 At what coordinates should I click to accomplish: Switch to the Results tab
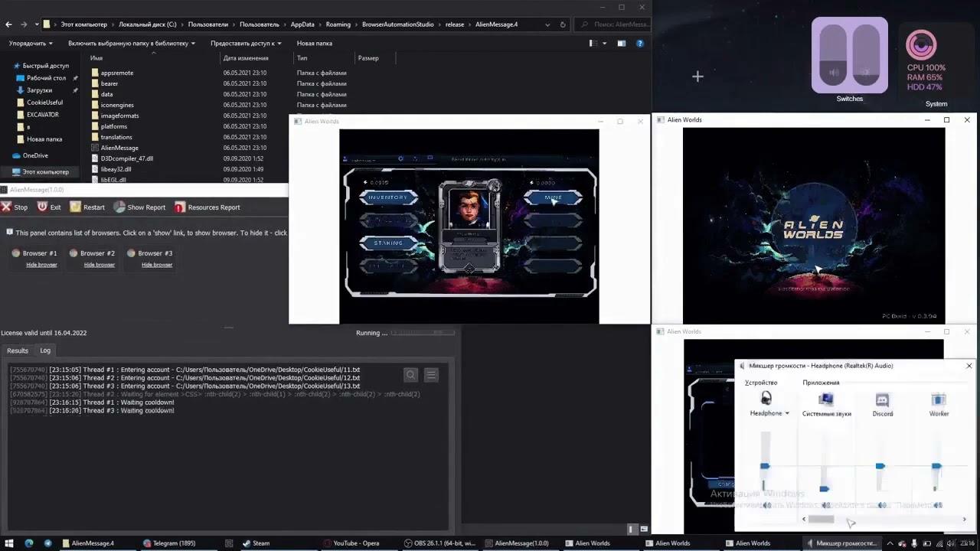(18, 350)
